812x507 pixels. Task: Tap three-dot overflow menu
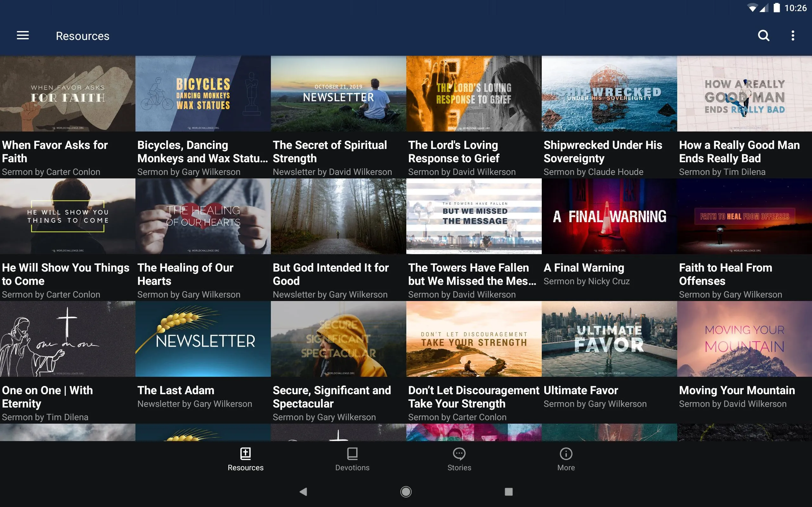793,35
